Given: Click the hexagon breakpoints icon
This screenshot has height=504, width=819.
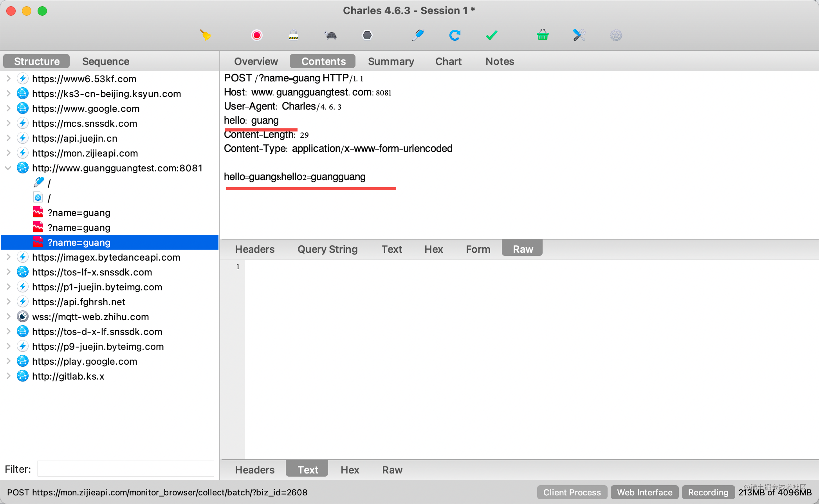Looking at the screenshot, I should [x=367, y=35].
